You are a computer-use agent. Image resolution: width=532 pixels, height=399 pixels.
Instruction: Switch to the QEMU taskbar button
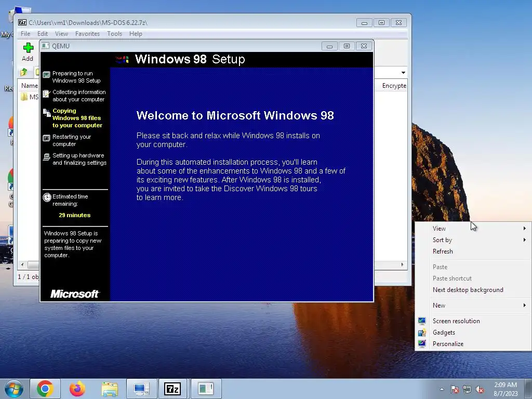206,389
